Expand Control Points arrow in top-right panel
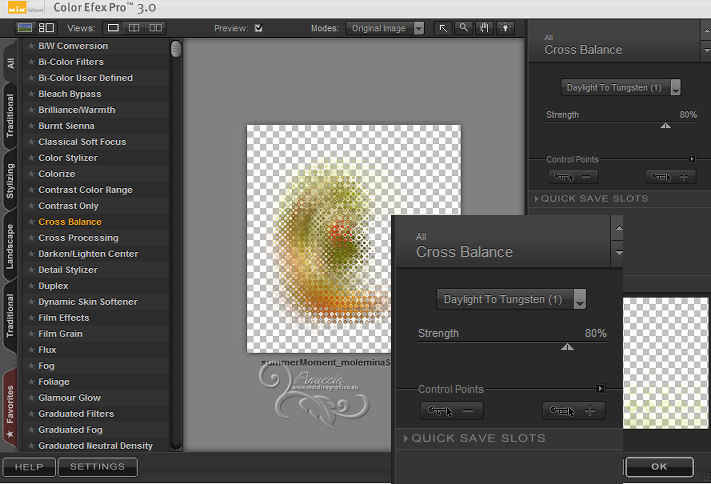Viewport: 711px width, 484px height. 692,159
